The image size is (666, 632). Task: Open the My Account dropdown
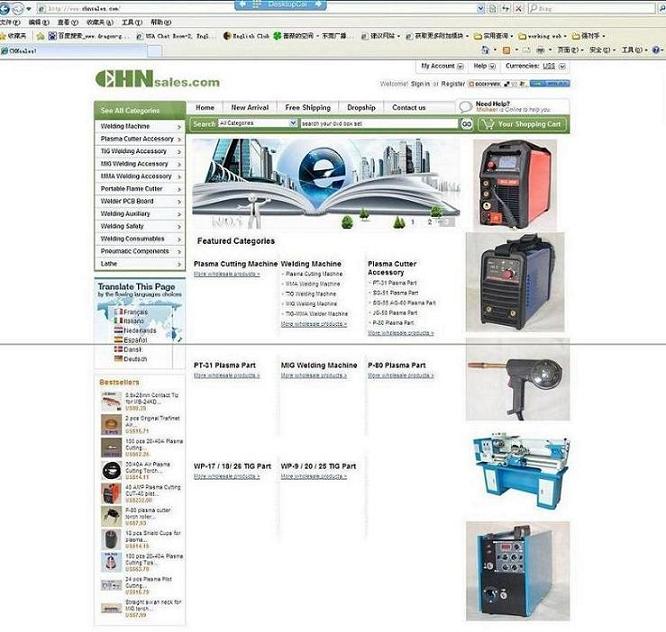tap(441, 66)
